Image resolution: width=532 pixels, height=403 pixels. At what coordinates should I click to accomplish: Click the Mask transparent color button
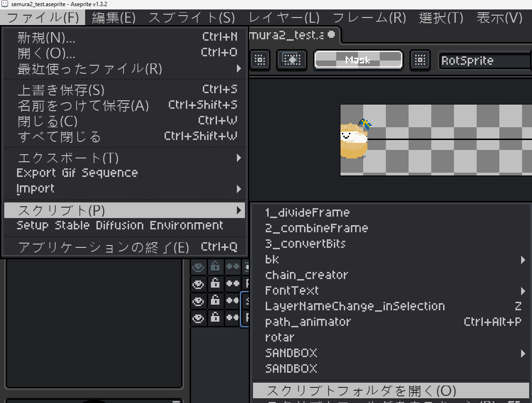click(x=358, y=60)
